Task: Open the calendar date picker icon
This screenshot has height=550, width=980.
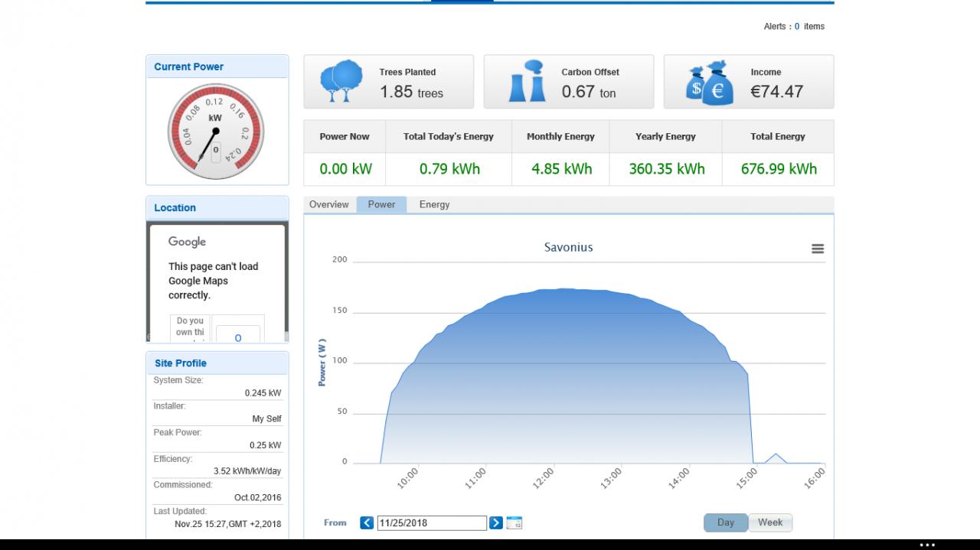Action: click(514, 523)
